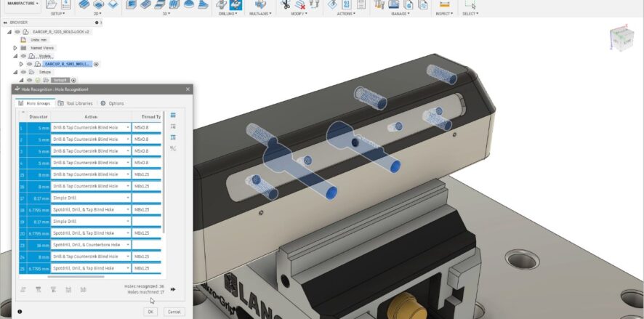Viewport: 644px width, 319px height.
Task: Click the post library icon in MANAGE
Action: coord(408,4)
